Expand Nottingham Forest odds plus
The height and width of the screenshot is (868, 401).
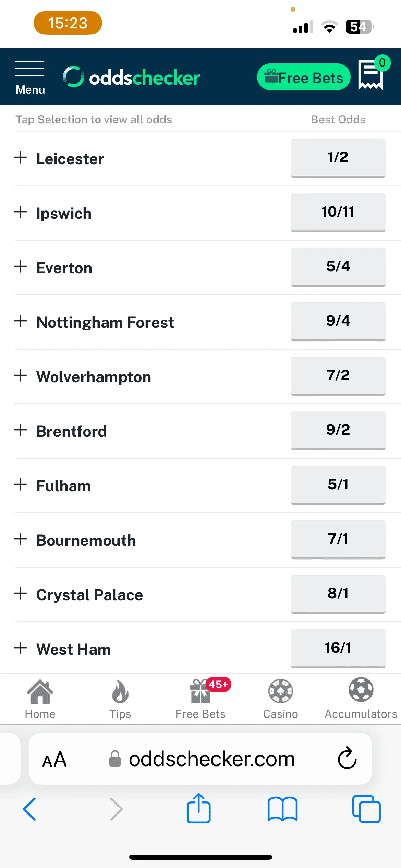coord(21,321)
